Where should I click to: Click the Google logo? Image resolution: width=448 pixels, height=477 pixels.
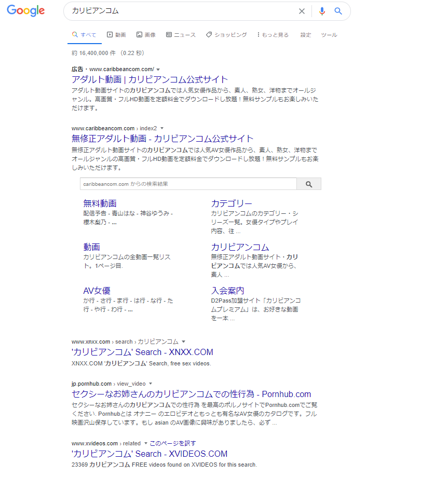click(26, 11)
